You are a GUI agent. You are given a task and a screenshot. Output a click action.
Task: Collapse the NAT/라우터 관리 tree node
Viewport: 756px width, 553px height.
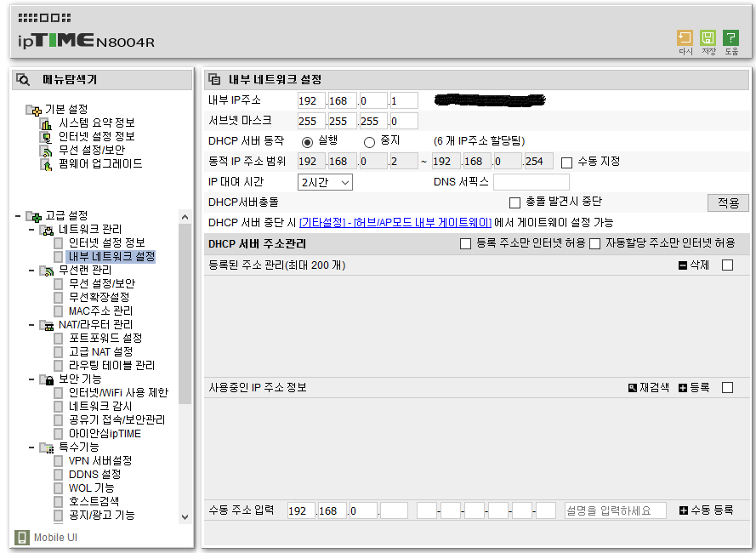pyautogui.click(x=31, y=325)
